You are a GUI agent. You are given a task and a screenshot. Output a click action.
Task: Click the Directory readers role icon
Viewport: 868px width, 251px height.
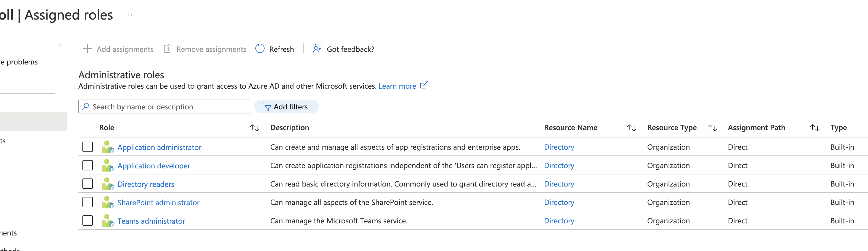coord(107,184)
